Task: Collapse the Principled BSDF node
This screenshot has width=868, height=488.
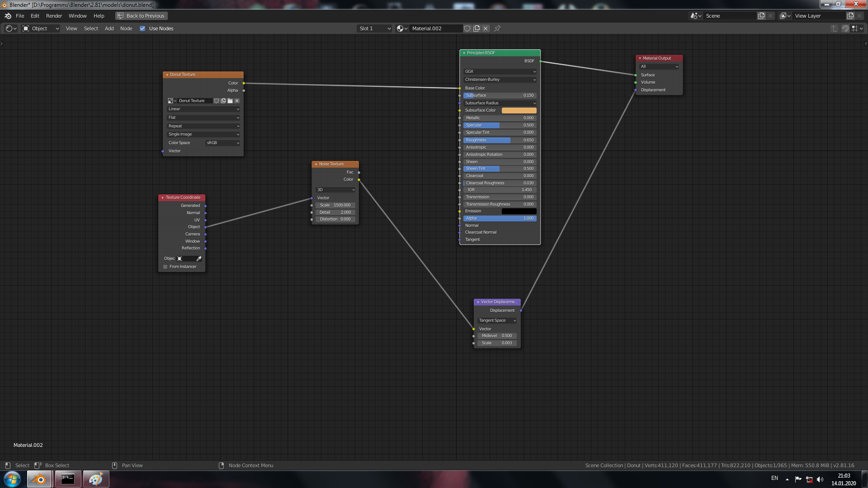Action: (x=464, y=53)
